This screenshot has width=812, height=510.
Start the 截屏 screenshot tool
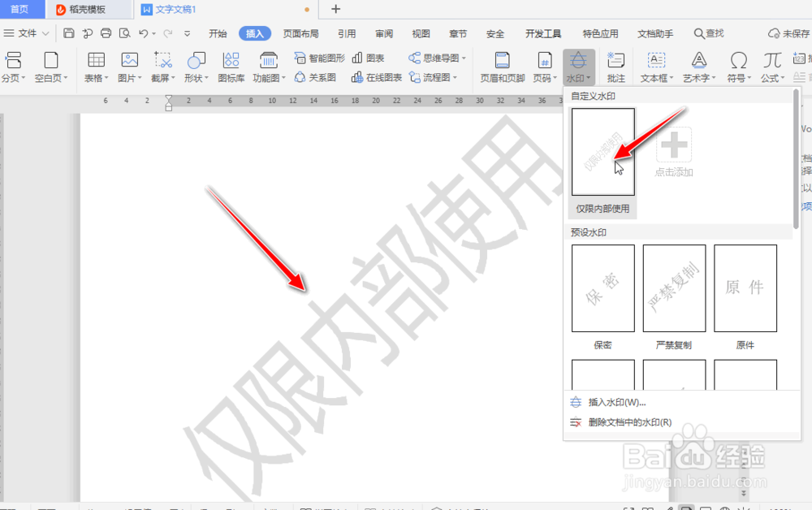point(163,67)
